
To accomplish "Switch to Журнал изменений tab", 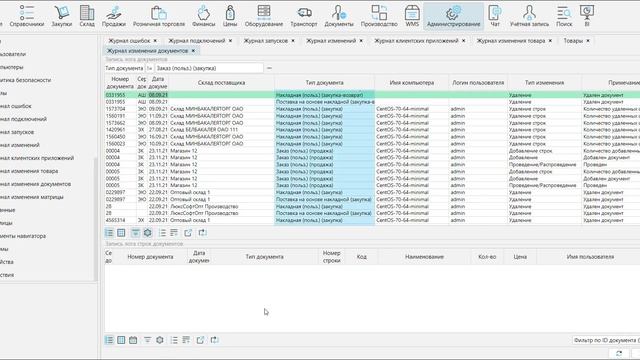I will pyautogui.click(x=331, y=40).
